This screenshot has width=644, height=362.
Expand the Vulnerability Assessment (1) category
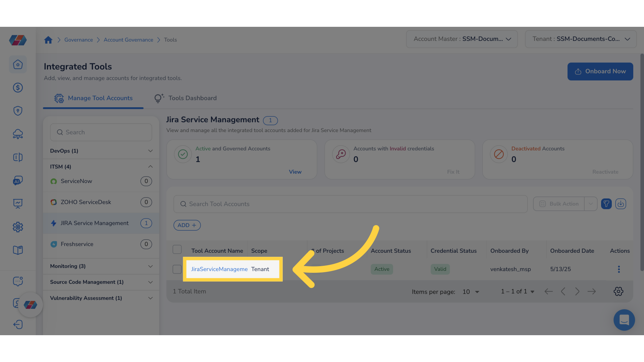[x=101, y=298]
